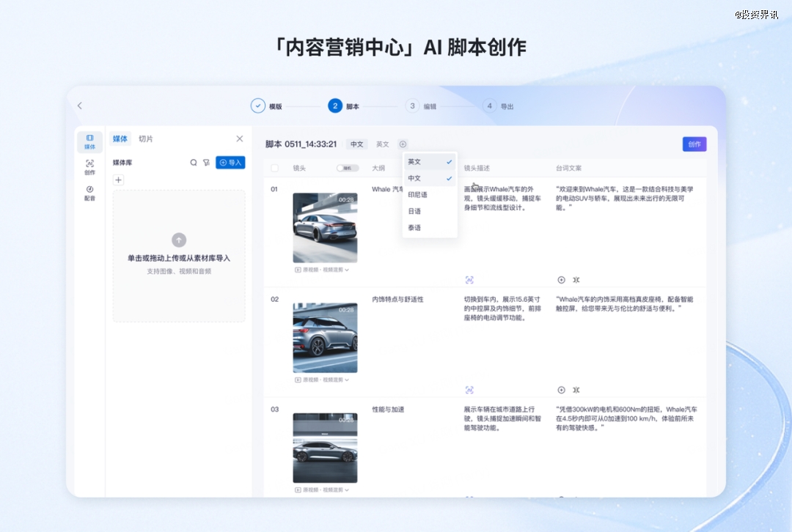Select 日语 from the language dropdown

tap(430, 211)
